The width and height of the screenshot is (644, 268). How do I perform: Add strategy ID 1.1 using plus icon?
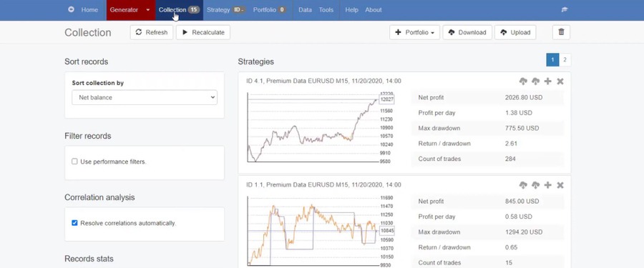pyautogui.click(x=547, y=185)
